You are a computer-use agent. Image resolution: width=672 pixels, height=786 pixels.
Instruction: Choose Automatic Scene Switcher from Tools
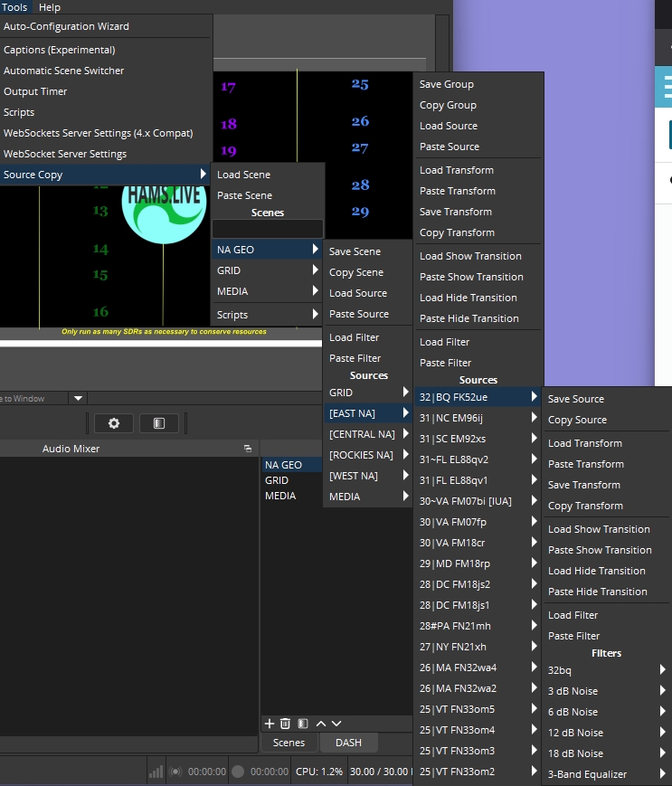[x=64, y=71]
